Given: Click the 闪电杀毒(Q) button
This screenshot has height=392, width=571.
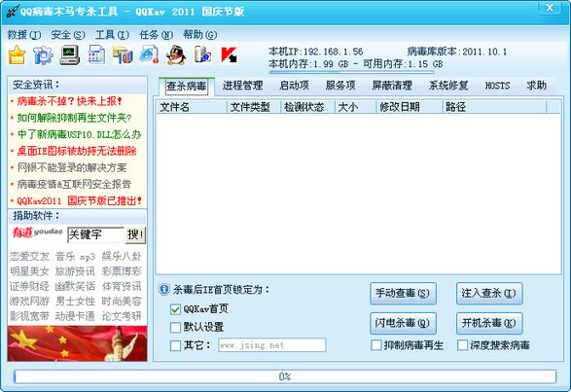Looking at the screenshot, I should click(403, 323).
